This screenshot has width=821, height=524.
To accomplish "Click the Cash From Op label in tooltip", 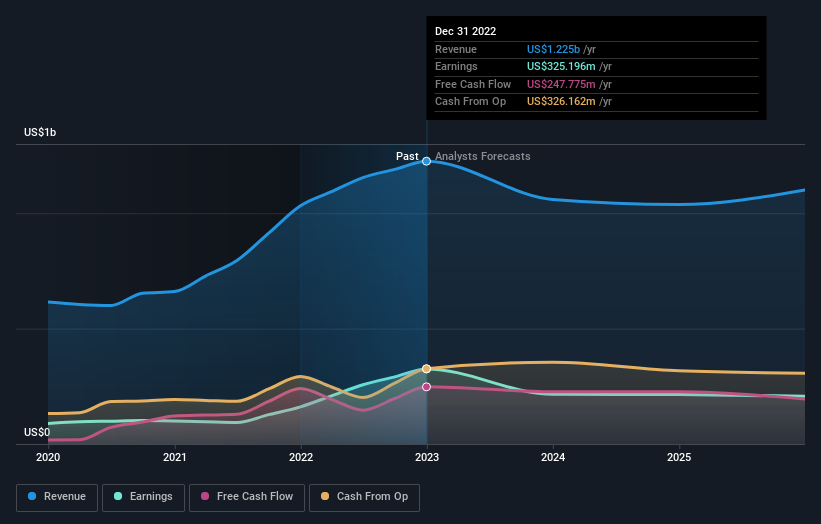I will 470,102.
